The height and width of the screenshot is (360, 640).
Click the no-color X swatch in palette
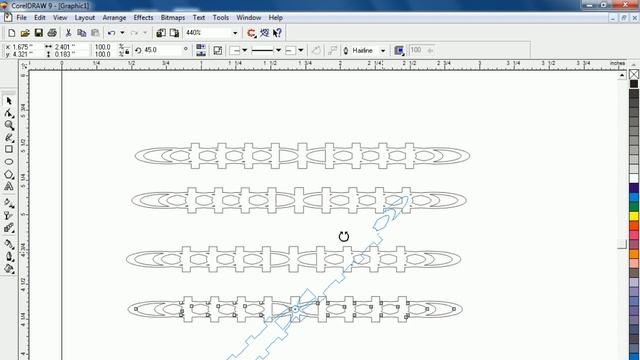tap(634, 74)
